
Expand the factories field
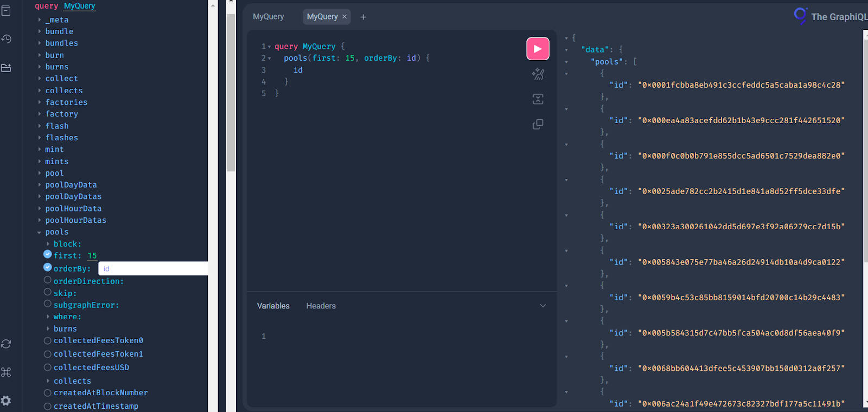39,102
